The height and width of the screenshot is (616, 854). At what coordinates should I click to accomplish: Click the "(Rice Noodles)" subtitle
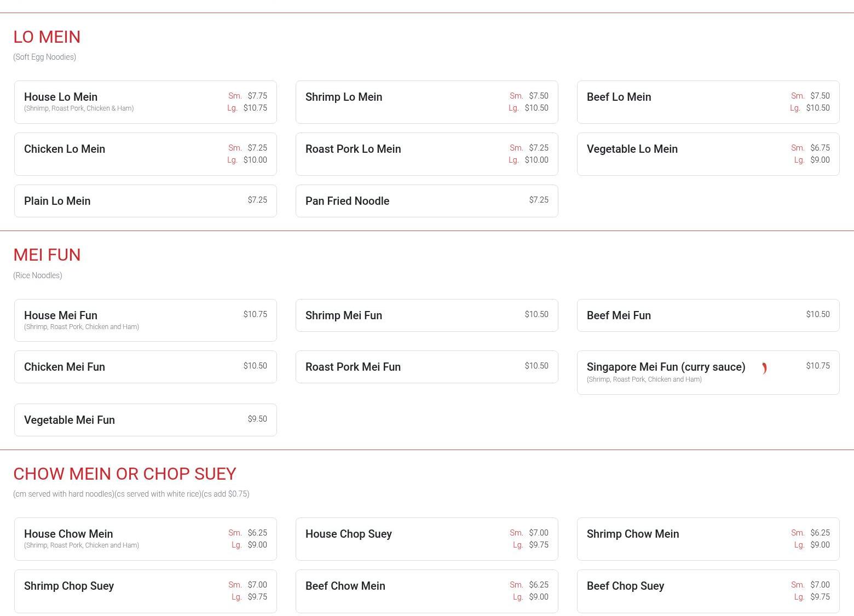(38, 275)
